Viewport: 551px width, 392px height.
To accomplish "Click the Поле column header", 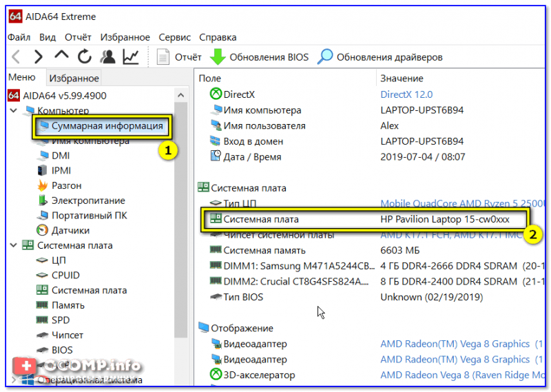I will point(210,79).
